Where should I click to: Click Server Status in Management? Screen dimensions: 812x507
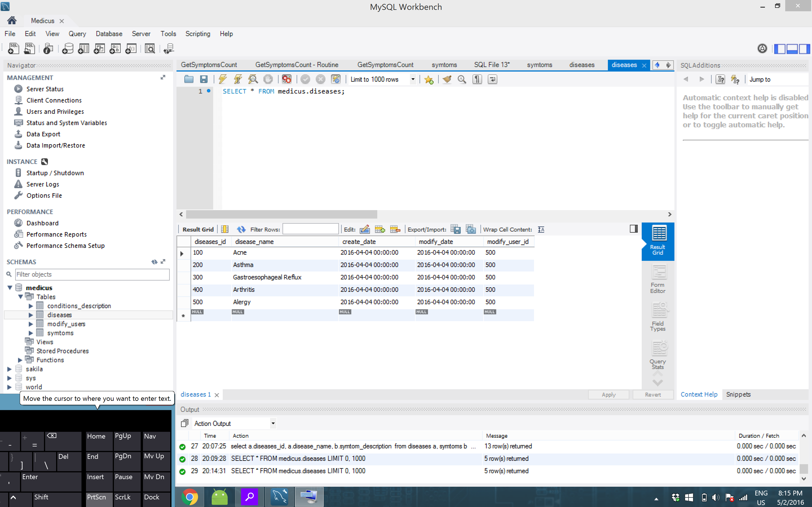[x=45, y=89]
